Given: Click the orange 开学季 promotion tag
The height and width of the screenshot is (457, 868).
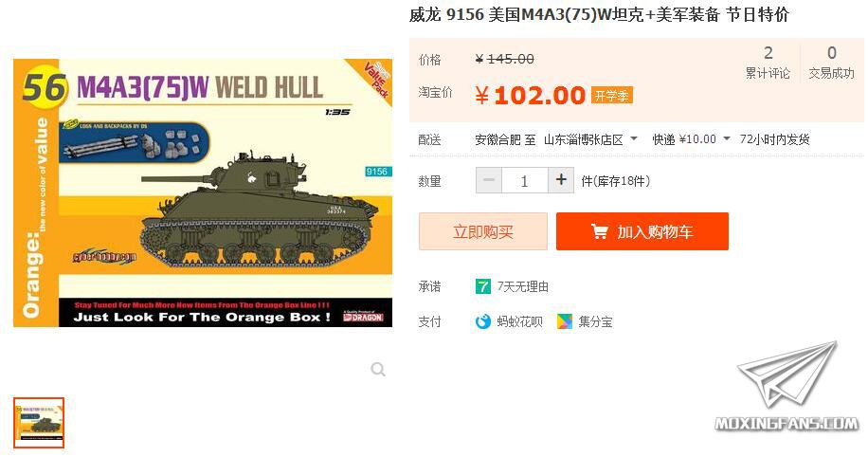Looking at the screenshot, I should 612,95.
